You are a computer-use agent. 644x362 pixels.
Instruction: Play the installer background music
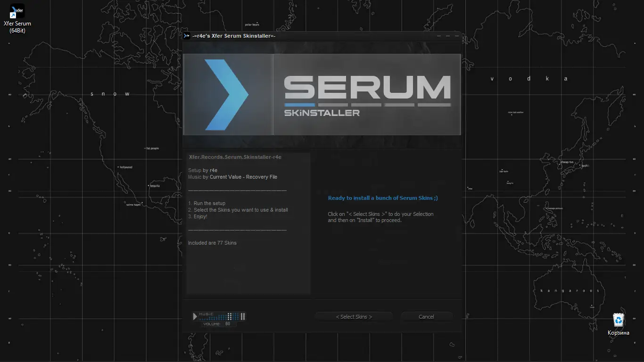195,317
